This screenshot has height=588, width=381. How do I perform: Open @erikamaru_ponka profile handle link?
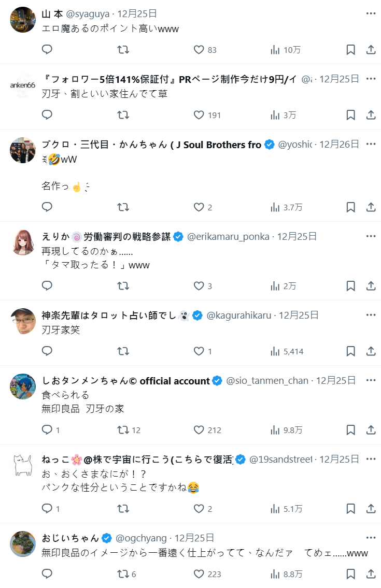[x=228, y=236]
